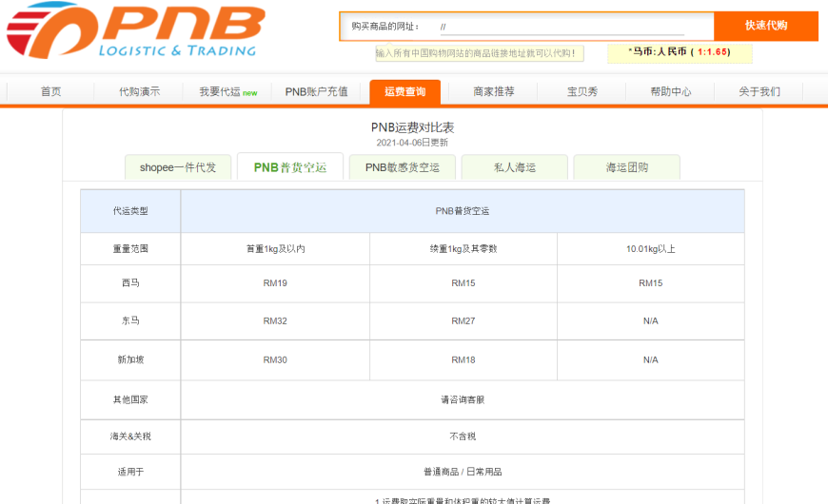This screenshot has height=504, width=828.
Task: Click the RM30 cell in 新加坡 row
Action: click(x=275, y=359)
